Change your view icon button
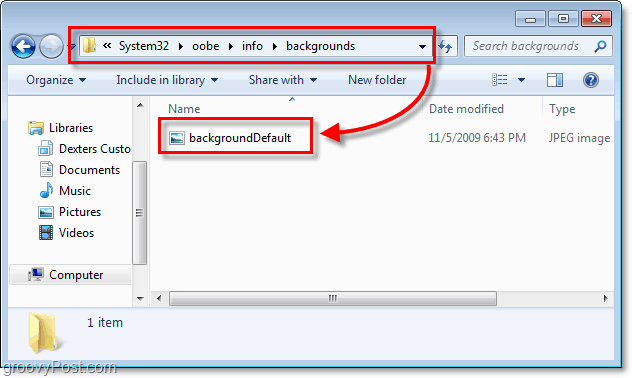The width and height of the screenshot is (632, 378). click(x=500, y=80)
